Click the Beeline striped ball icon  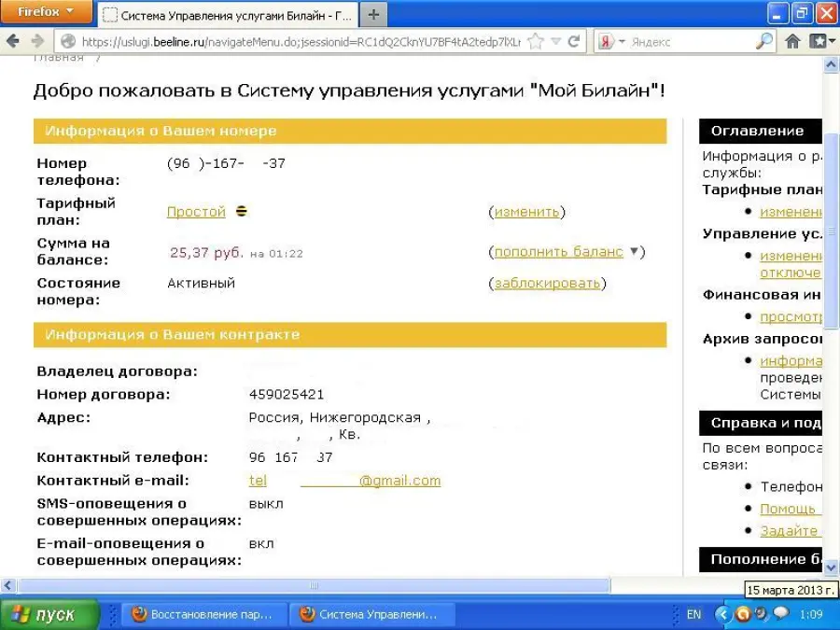coord(242,211)
